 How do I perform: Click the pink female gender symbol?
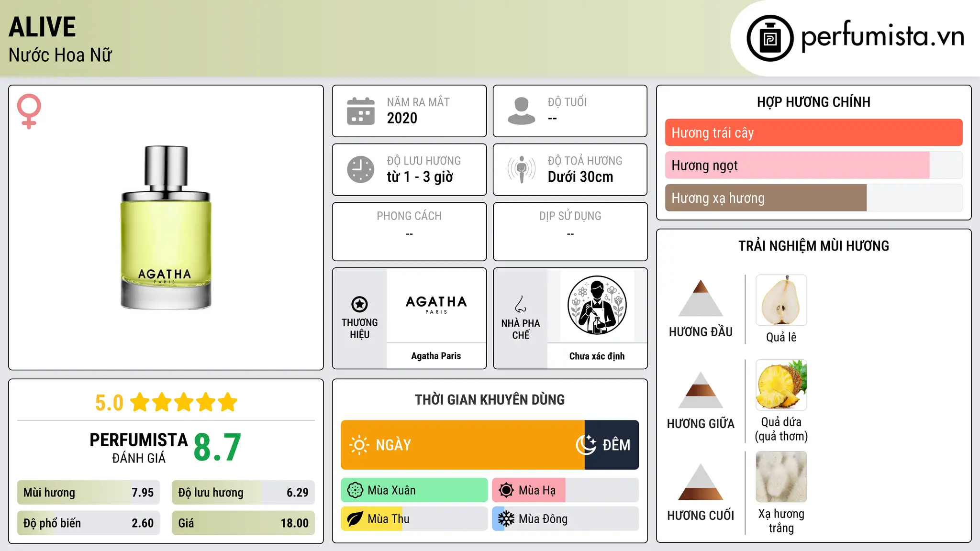click(x=29, y=111)
